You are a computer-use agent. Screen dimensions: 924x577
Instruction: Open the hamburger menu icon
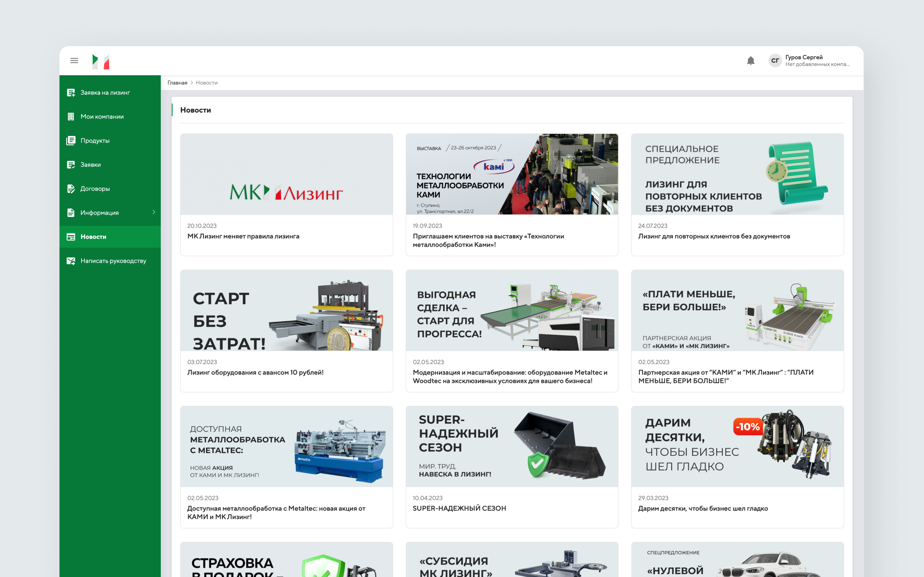coord(74,61)
